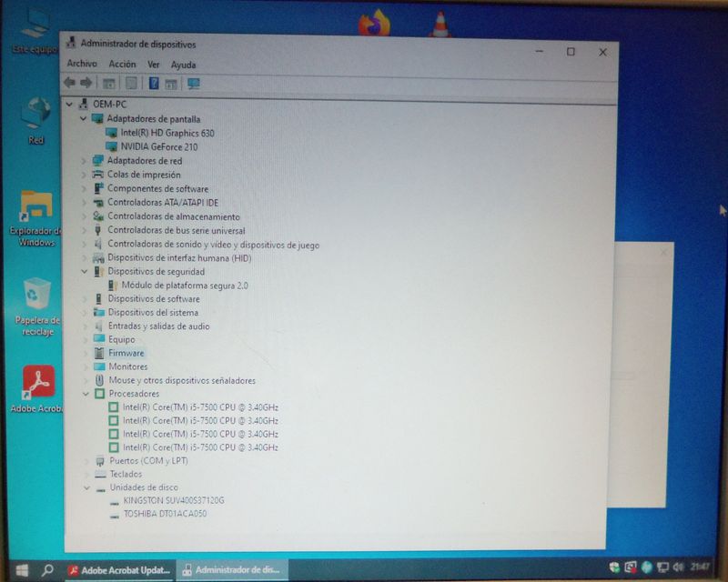Click the Teclados keyboard icon
Image resolution: width=728 pixels, height=582 pixels.
(100, 474)
